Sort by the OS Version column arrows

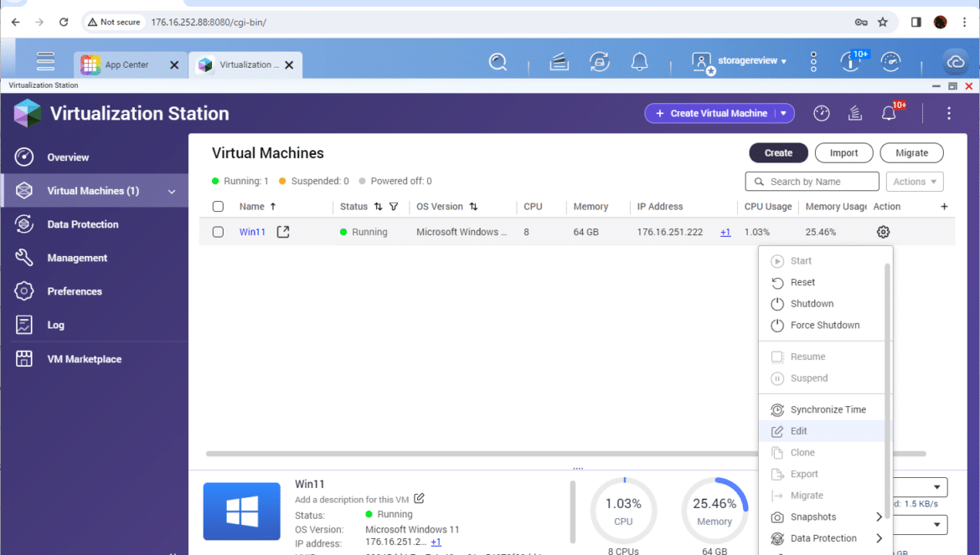click(473, 207)
